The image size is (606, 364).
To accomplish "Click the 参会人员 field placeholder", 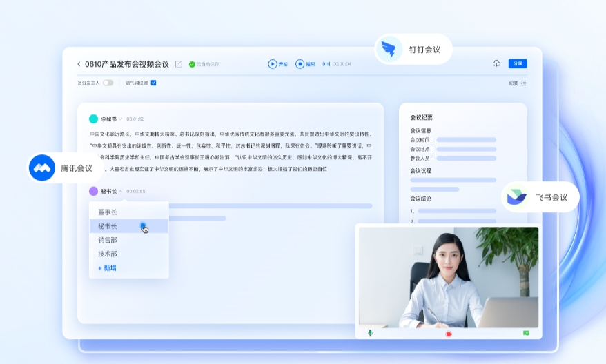I will (x=466, y=159).
